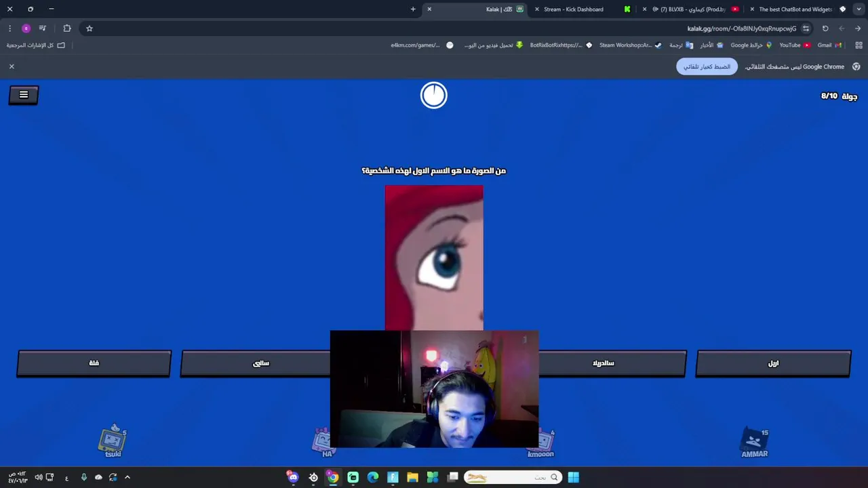Open Microsoft Edge from the taskbar

pos(373,477)
